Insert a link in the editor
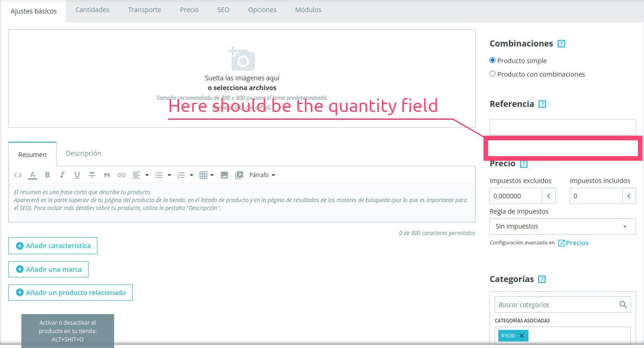This screenshot has height=348, width=644. click(x=122, y=175)
